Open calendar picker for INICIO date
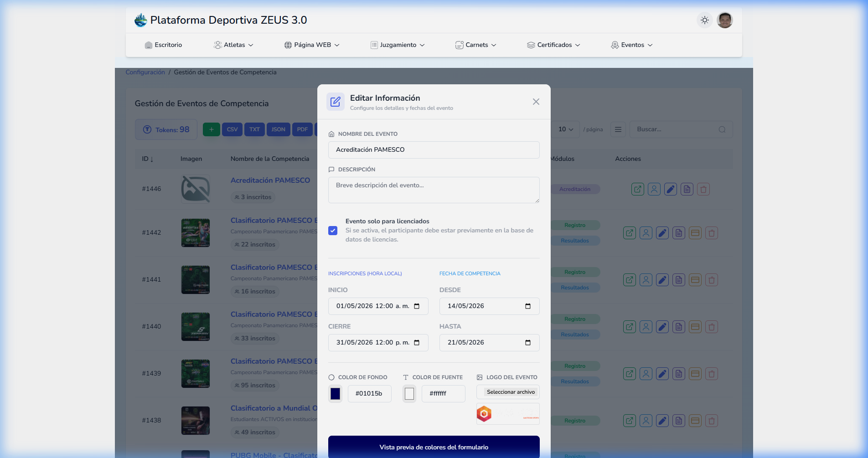Image resolution: width=868 pixels, height=458 pixels. tap(417, 306)
